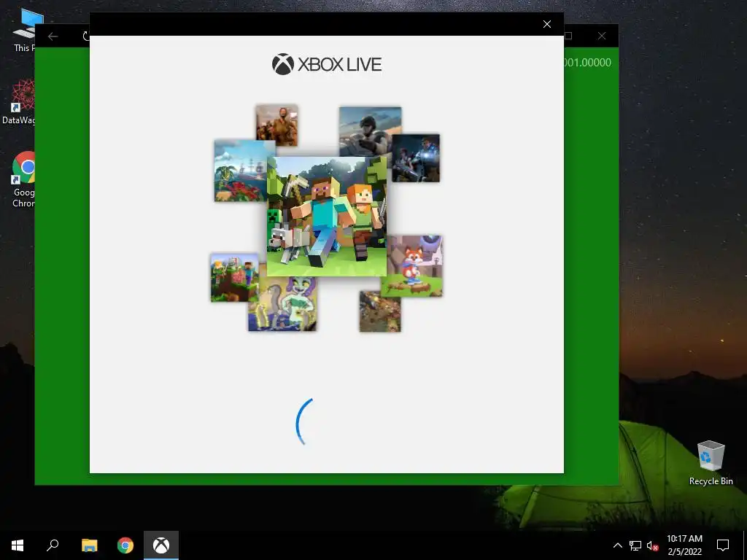Open taskbar search magnifier

(53, 545)
